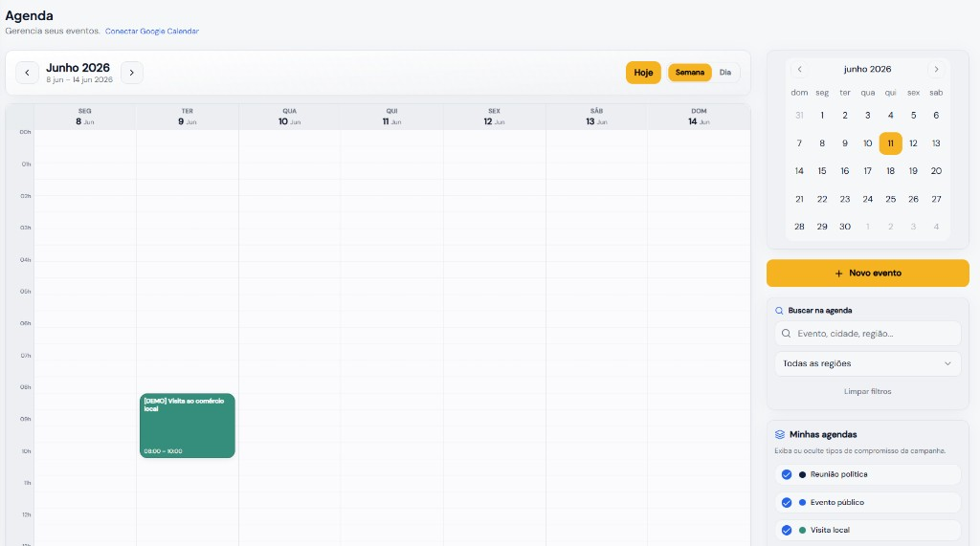Select the green Visita local color dot
Screen dimensions: 980x546
point(803,531)
